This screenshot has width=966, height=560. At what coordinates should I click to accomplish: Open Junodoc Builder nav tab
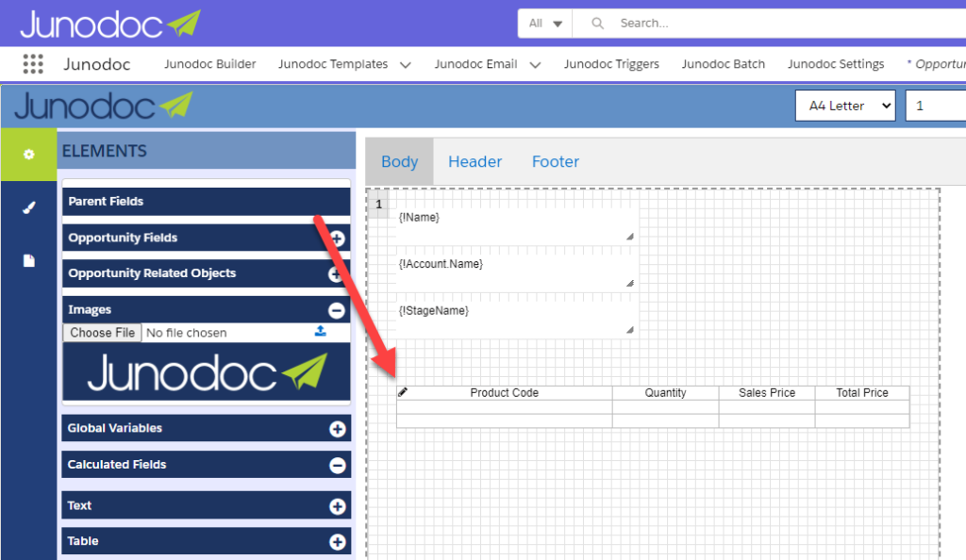point(209,64)
